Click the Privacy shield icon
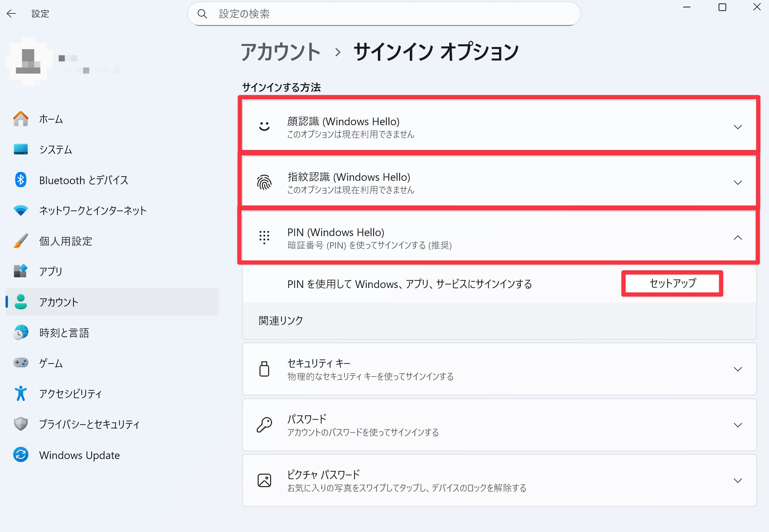 coord(21,424)
